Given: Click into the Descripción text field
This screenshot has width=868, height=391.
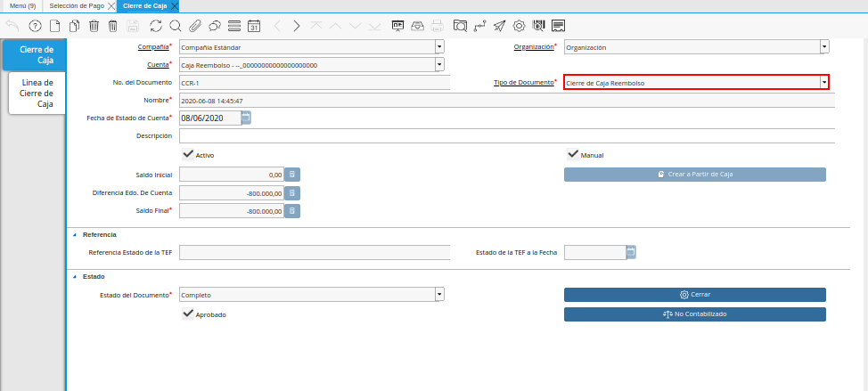Looking at the screenshot, I should tap(506, 136).
